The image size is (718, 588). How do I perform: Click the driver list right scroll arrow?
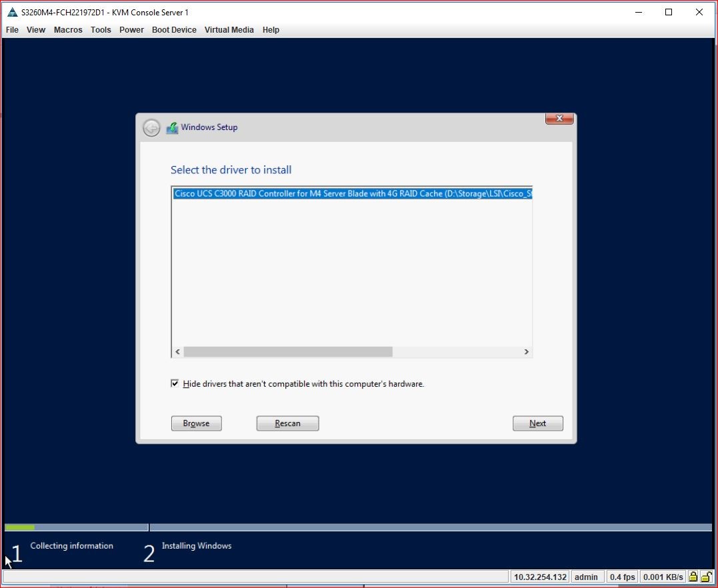tap(526, 352)
